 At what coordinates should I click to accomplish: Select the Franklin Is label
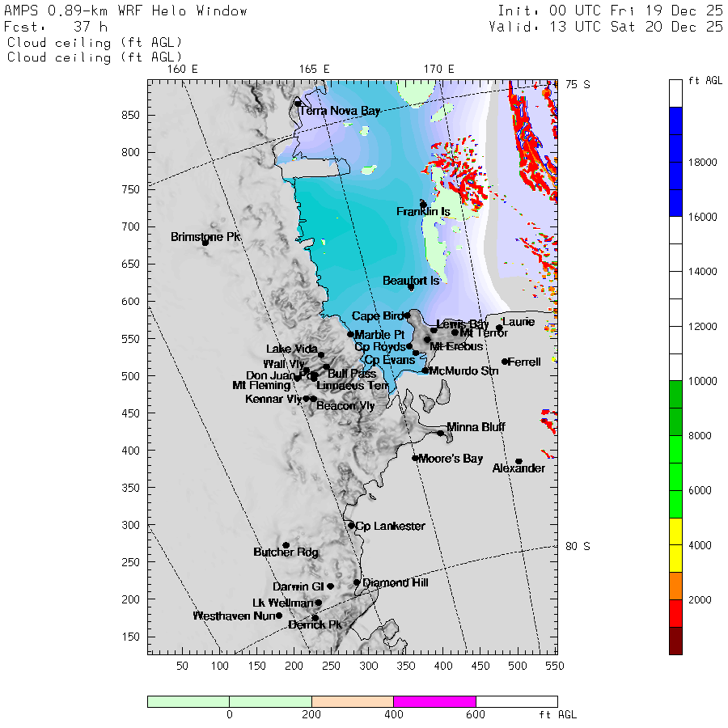pos(423,212)
